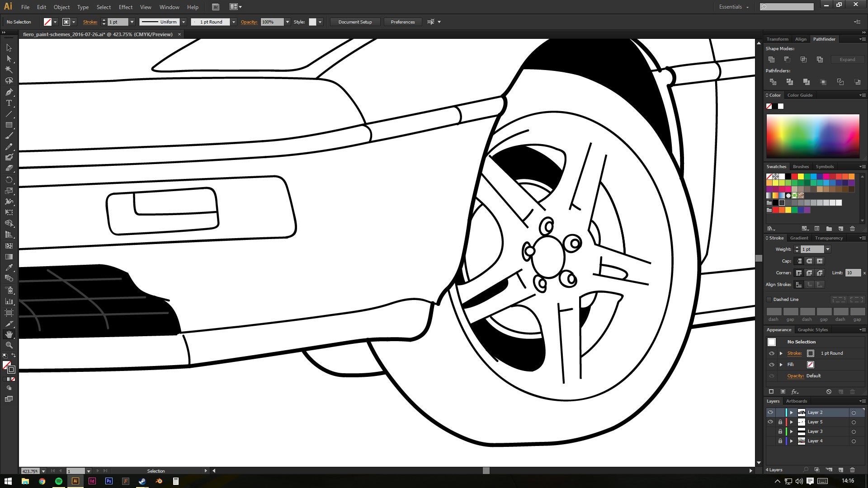868x488 pixels.
Task: Select the Zoom tool
Action: click(x=9, y=345)
